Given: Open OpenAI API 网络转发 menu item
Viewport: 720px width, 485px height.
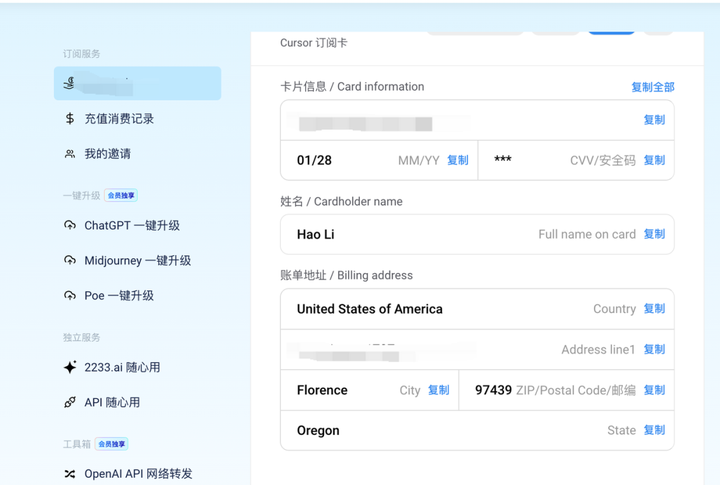Looking at the screenshot, I should 137,474.
